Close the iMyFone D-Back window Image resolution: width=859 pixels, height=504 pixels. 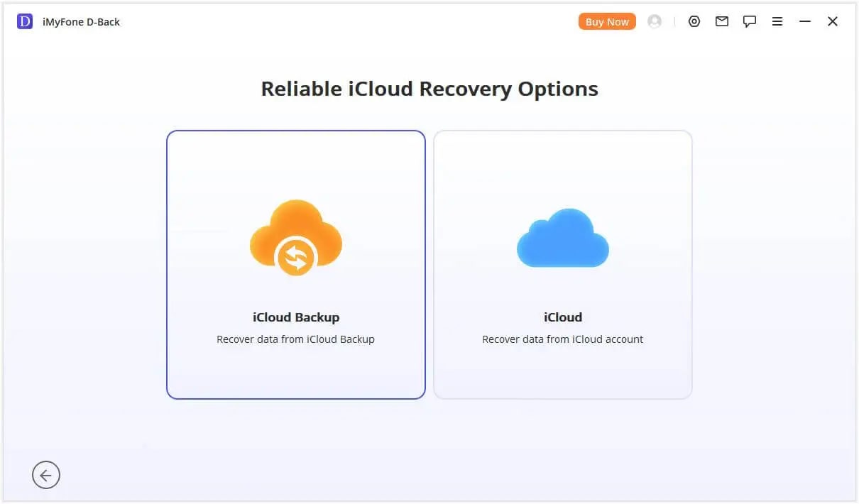click(832, 21)
